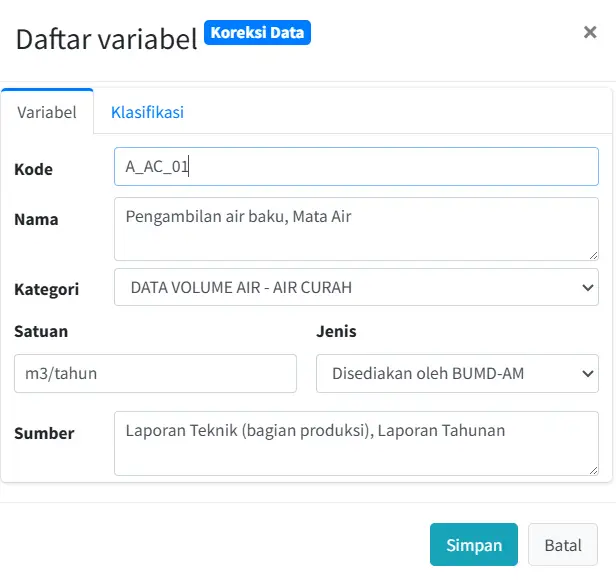Viewport: 616px width, 582px height.
Task: Click the Kode field label
Action: point(33,169)
